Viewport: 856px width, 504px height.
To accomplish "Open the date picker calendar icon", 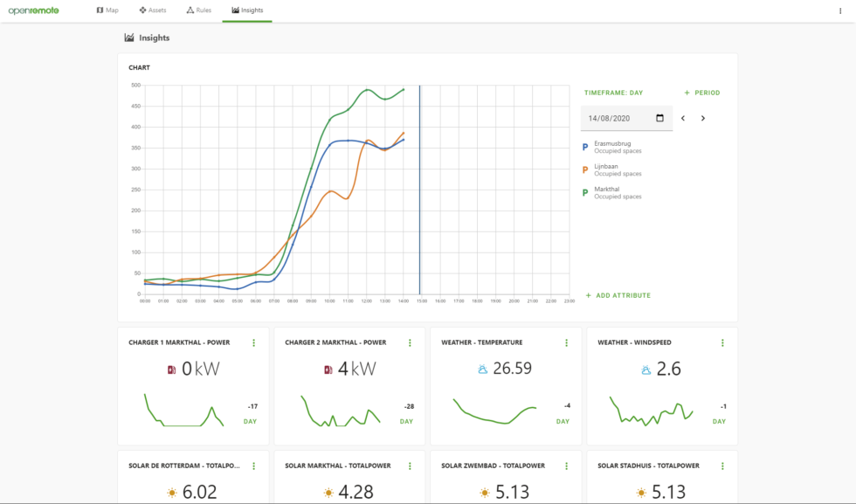I will click(x=660, y=117).
